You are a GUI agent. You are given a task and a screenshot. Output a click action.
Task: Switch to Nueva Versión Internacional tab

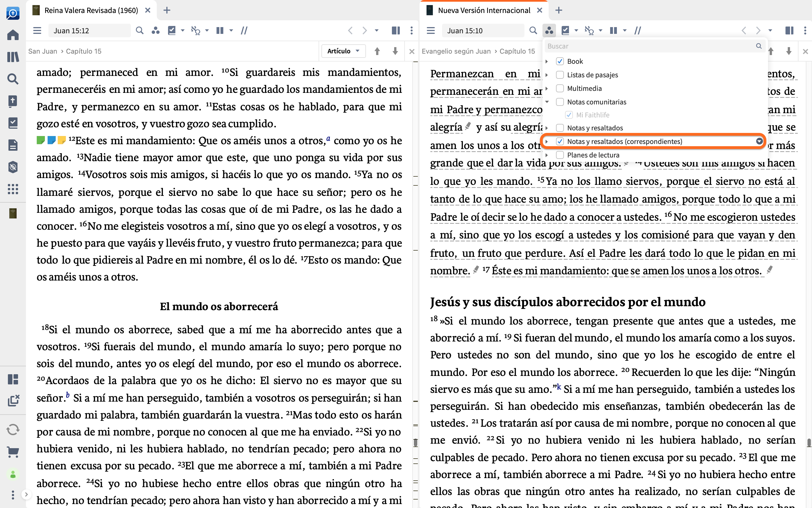tap(484, 10)
